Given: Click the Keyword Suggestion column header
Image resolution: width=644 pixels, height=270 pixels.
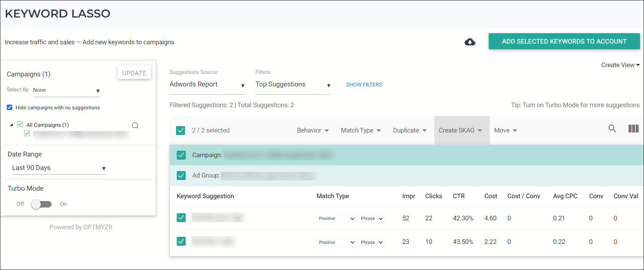Looking at the screenshot, I should coord(205,196).
